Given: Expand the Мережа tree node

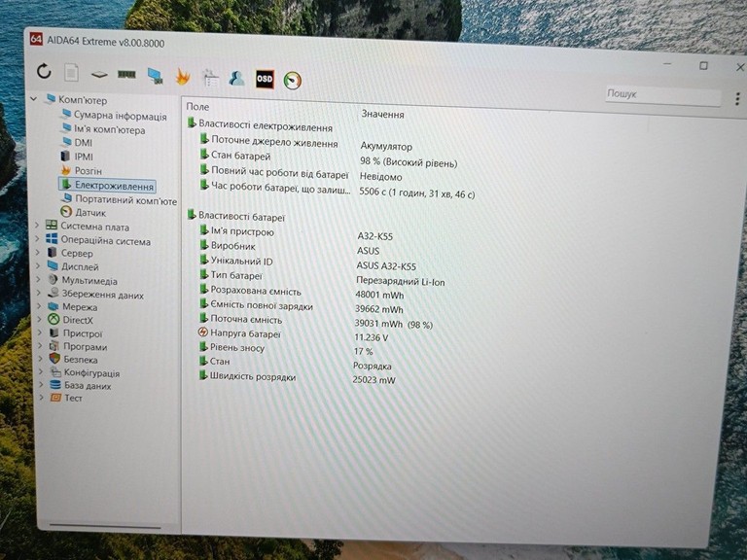Looking at the screenshot, I should 40,306.
